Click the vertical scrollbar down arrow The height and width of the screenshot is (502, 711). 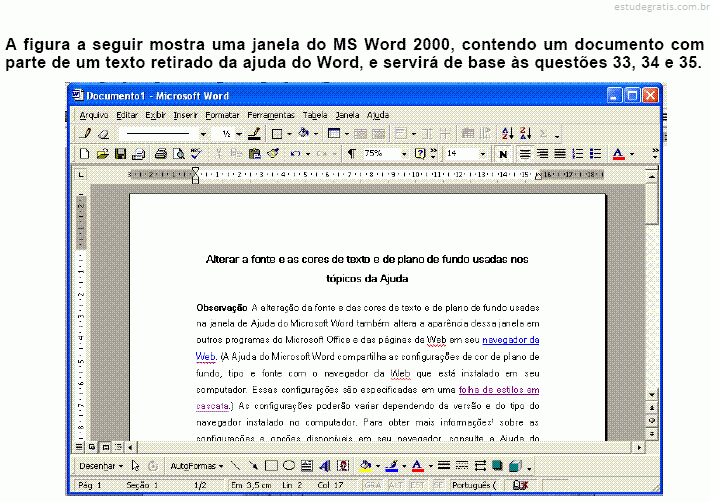pyautogui.click(x=652, y=395)
